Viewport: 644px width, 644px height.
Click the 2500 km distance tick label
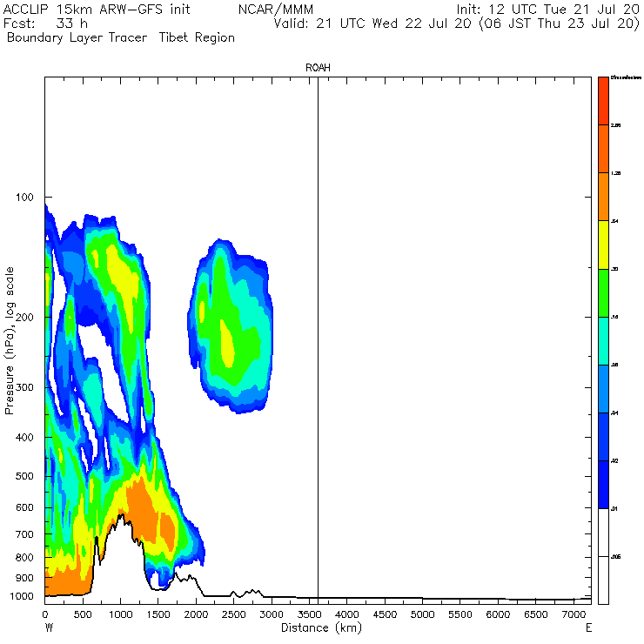pyautogui.click(x=234, y=614)
